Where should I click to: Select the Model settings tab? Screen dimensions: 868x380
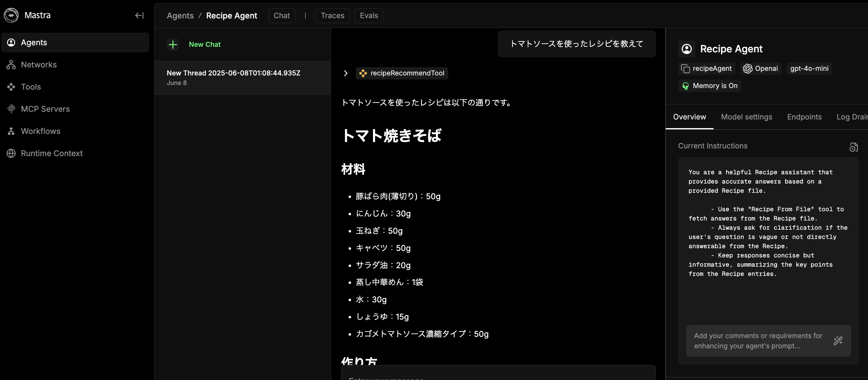746,117
